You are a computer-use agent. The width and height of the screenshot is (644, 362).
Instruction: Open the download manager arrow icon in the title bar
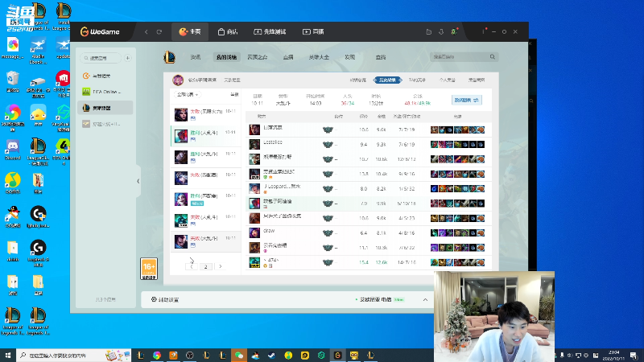pos(441,31)
